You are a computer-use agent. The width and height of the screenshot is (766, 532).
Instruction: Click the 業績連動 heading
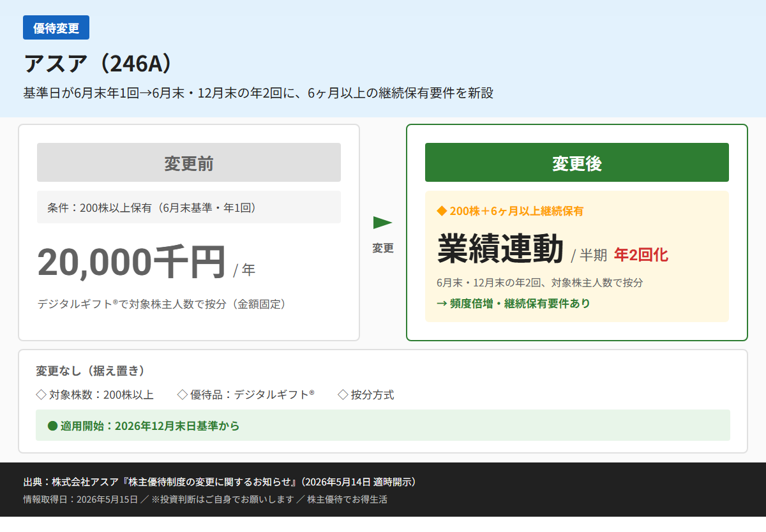[500, 249]
